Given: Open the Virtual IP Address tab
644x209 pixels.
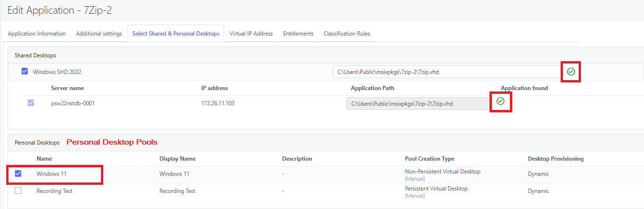Looking at the screenshot, I should tap(251, 34).
